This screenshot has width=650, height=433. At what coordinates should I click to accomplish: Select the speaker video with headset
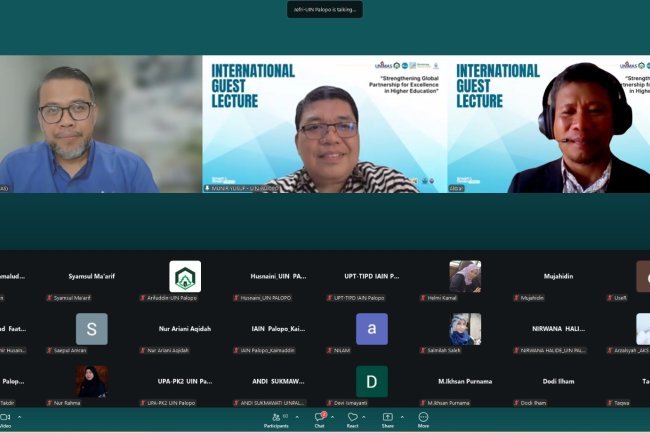[549, 124]
